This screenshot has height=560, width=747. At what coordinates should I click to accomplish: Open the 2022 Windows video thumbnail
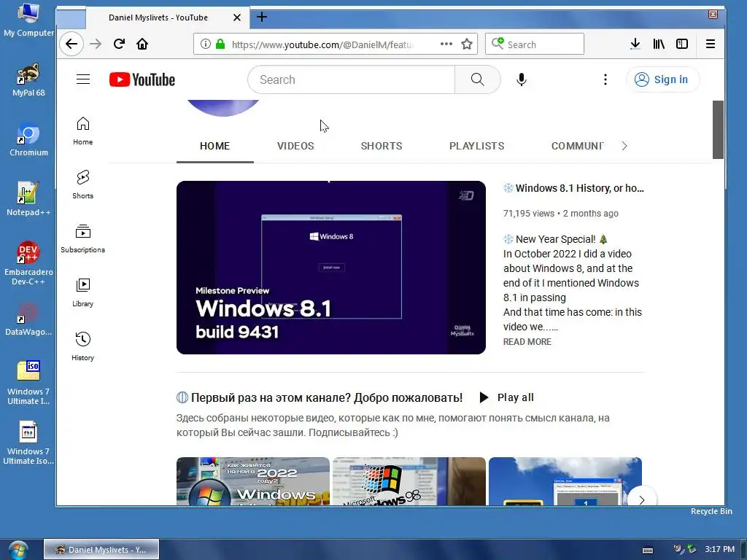click(253, 481)
